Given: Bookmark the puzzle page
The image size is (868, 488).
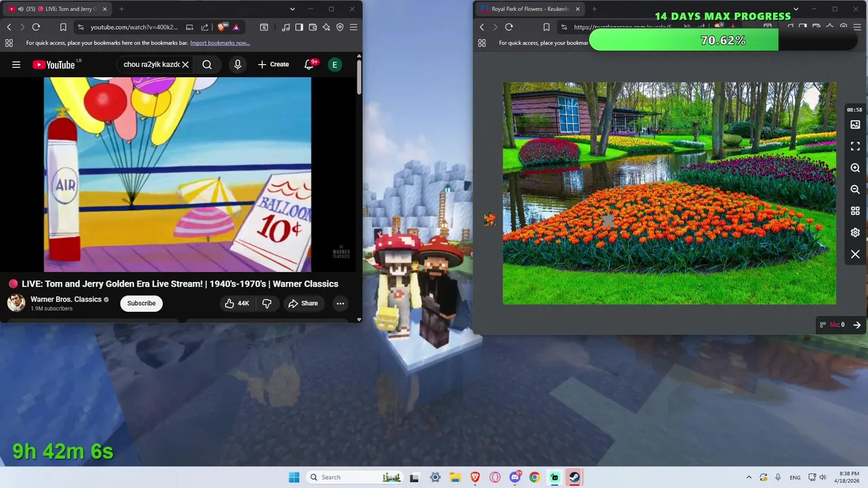Looking at the screenshot, I should (546, 27).
